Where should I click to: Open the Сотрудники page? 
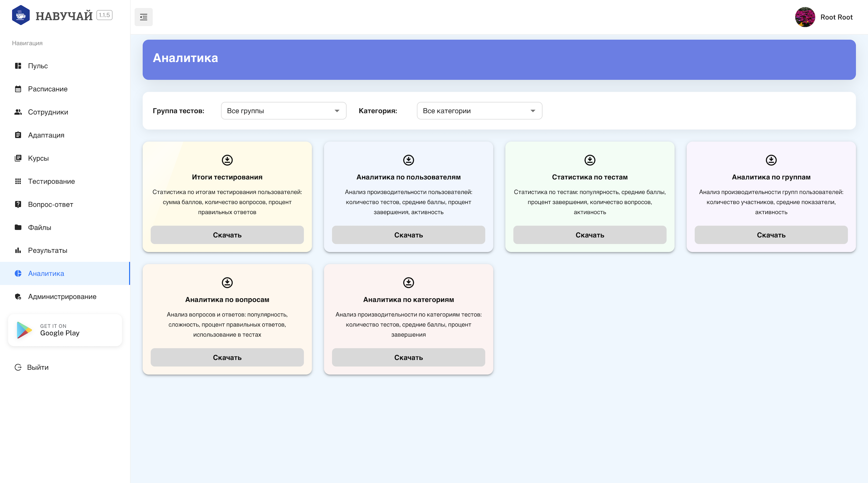click(65, 112)
